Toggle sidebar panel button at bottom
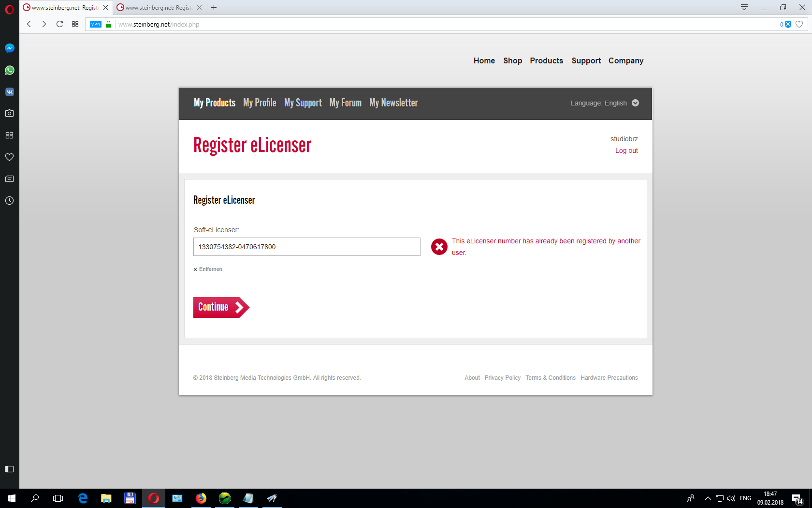This screenshot has width=812, height=508. 9,469
